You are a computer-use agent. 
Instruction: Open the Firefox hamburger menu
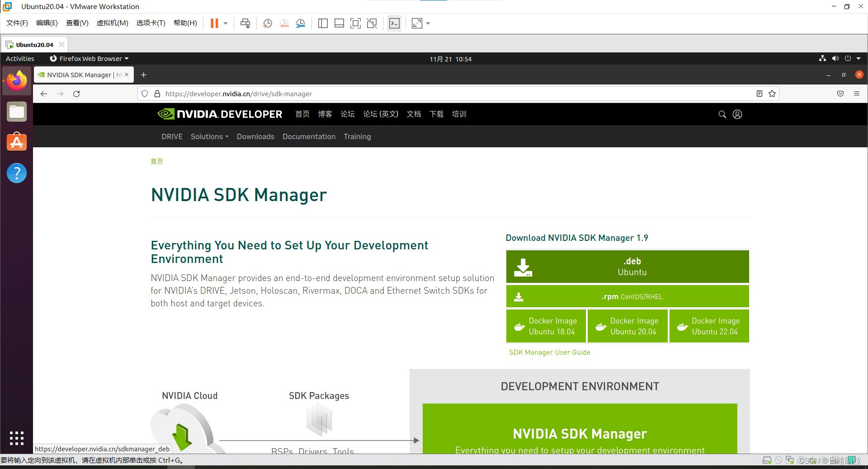(857, 94)
